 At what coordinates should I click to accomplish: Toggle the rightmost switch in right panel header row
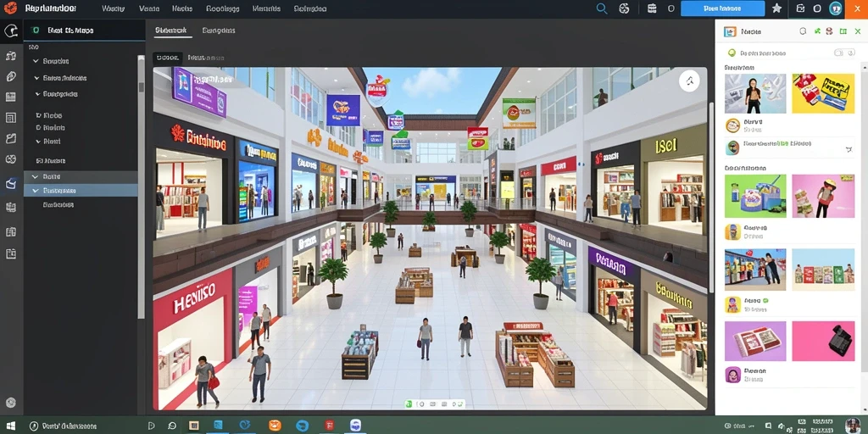click(x=850, y=53)
